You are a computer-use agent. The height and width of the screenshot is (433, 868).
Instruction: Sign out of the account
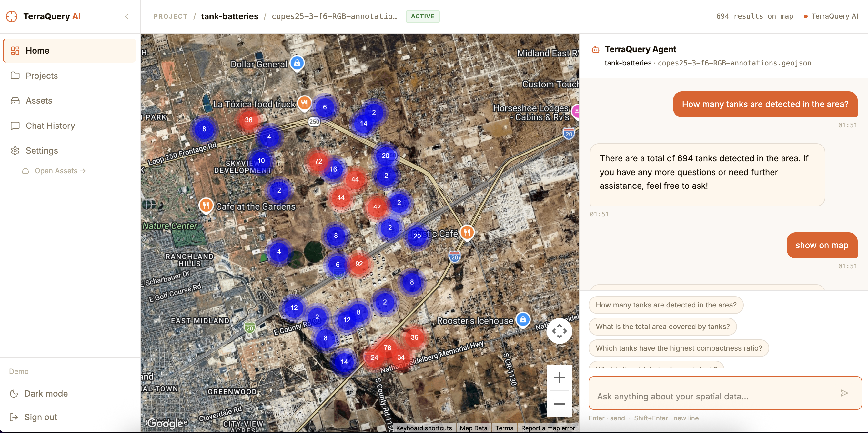tap(33, 417)
